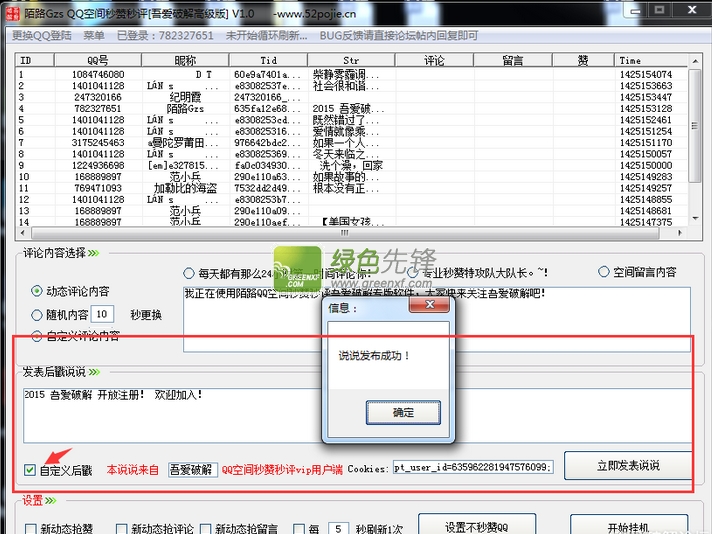Click list vertical scrollbar down arrow
This screenshot has width=712, height=534.
(695, 219)
